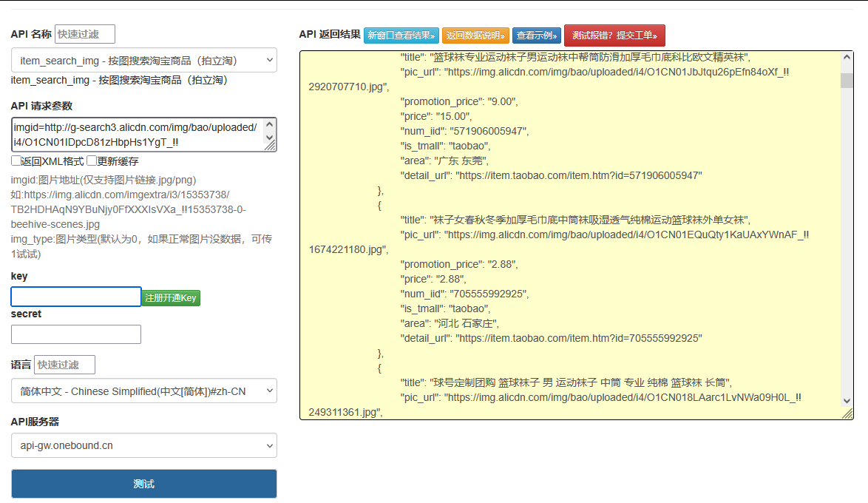Click into the secret input field

[75, 334]
